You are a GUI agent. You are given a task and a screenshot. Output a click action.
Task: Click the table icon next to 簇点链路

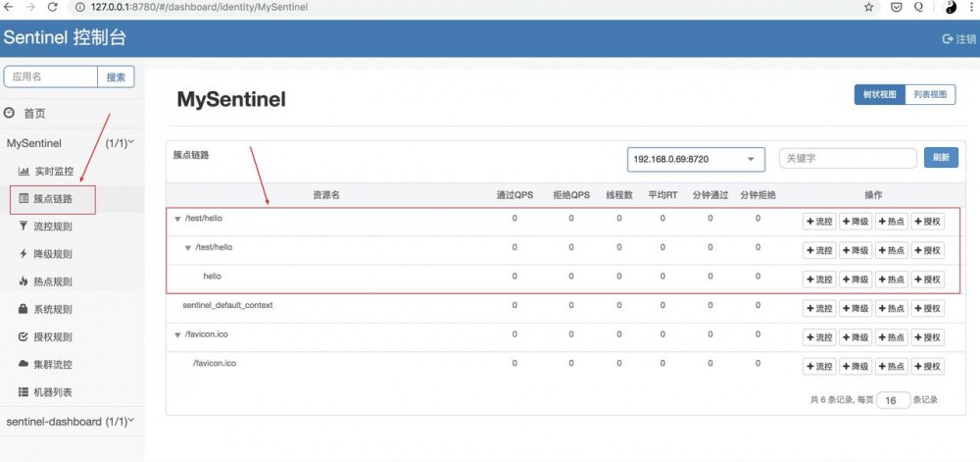[24, 199]
